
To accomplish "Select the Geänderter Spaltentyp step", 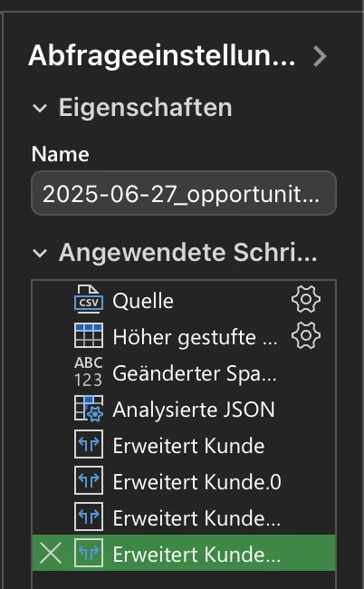I will 184,372.
